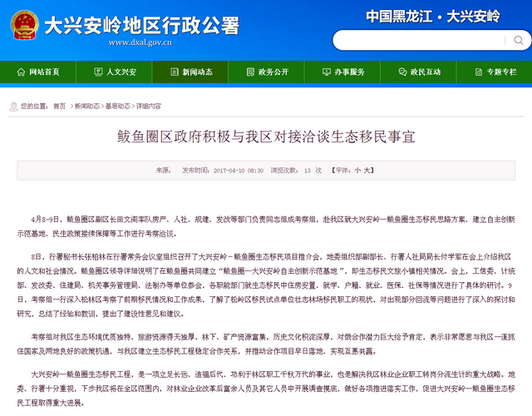The width and height of the screenshot is (532, 416).
Task: Click the publish time 2017-04-10 08:30
Action: [239, 171]
